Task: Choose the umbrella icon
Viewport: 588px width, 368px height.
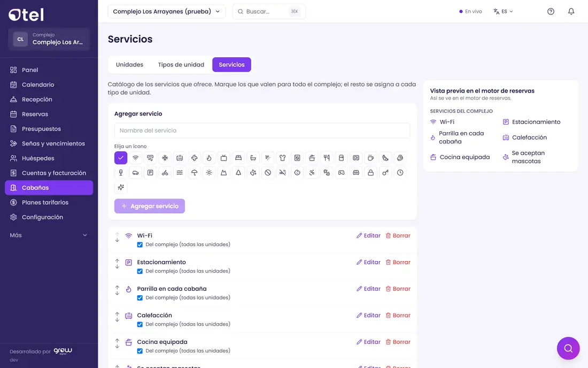Action: coord(194,173)
